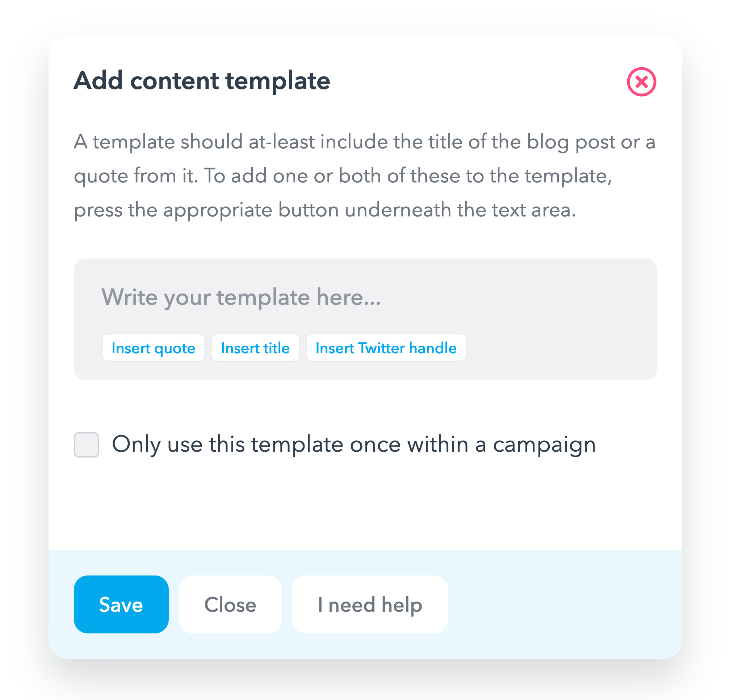Request assistance via 'I need help'
The width and height of the screenshot is (738, 700).
coord(370,604)
